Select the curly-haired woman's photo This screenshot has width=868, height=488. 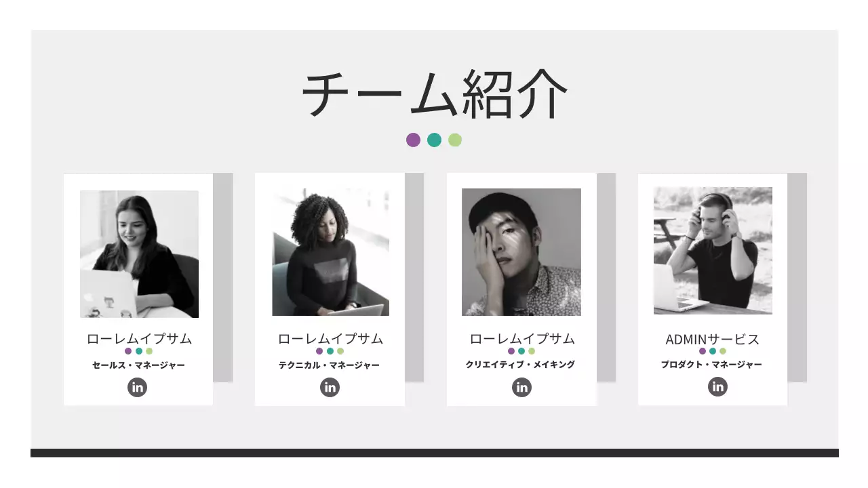331,252
